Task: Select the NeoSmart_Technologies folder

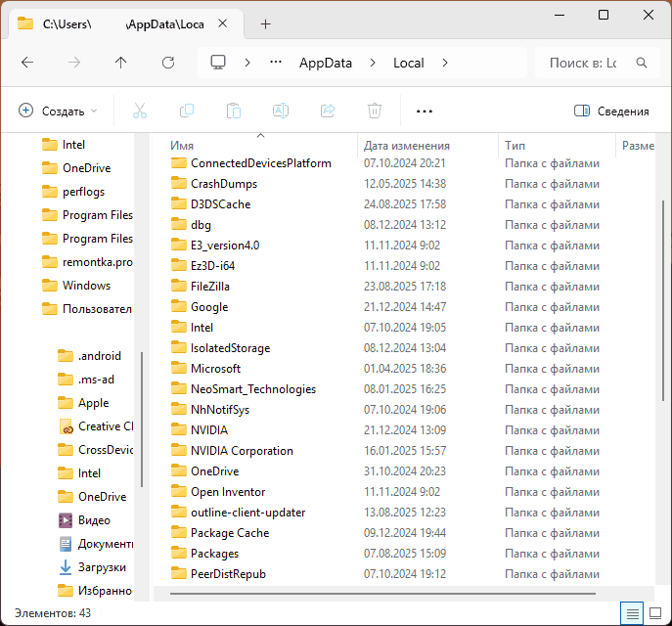Action: (x=244, y=389)
